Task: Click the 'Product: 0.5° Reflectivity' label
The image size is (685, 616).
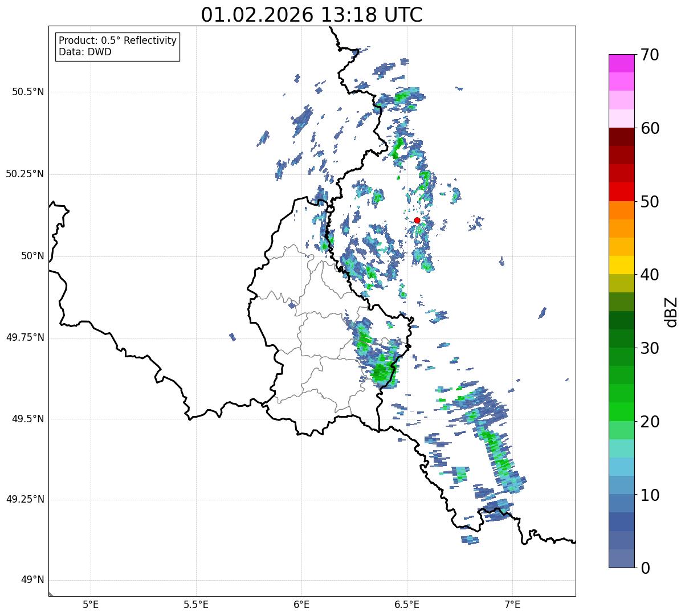Action: [x=117, y=41]
